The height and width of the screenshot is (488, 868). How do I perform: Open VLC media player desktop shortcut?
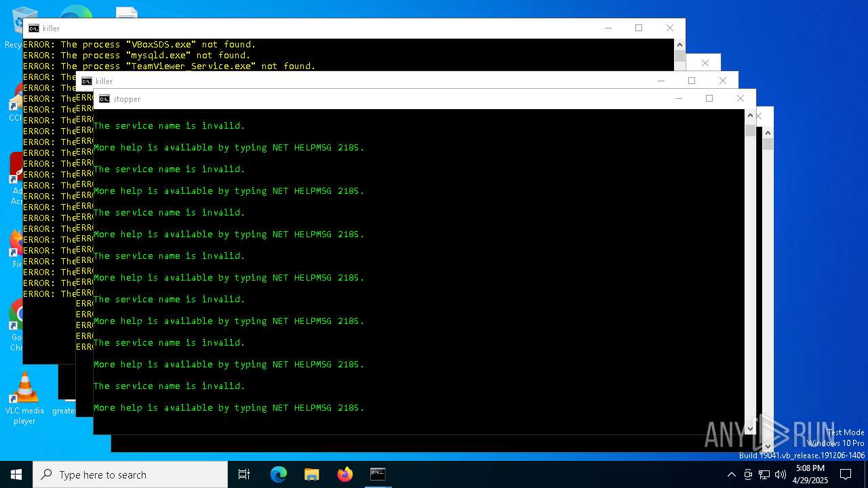[x=24, y=399]
